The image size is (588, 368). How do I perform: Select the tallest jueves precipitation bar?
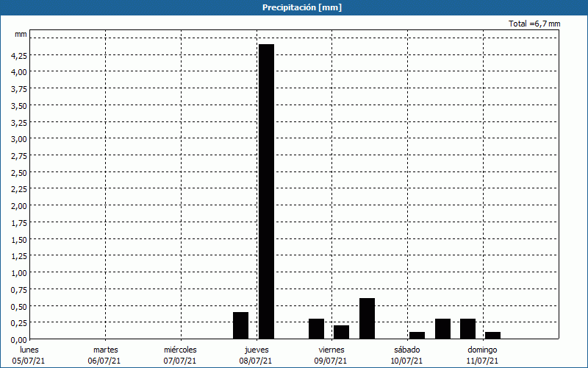(266, 191)
